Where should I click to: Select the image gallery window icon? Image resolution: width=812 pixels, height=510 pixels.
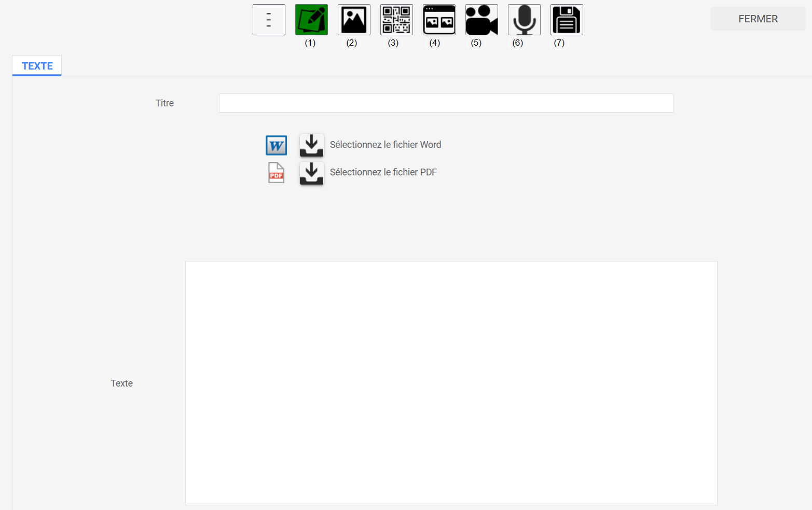pos(439,20)
